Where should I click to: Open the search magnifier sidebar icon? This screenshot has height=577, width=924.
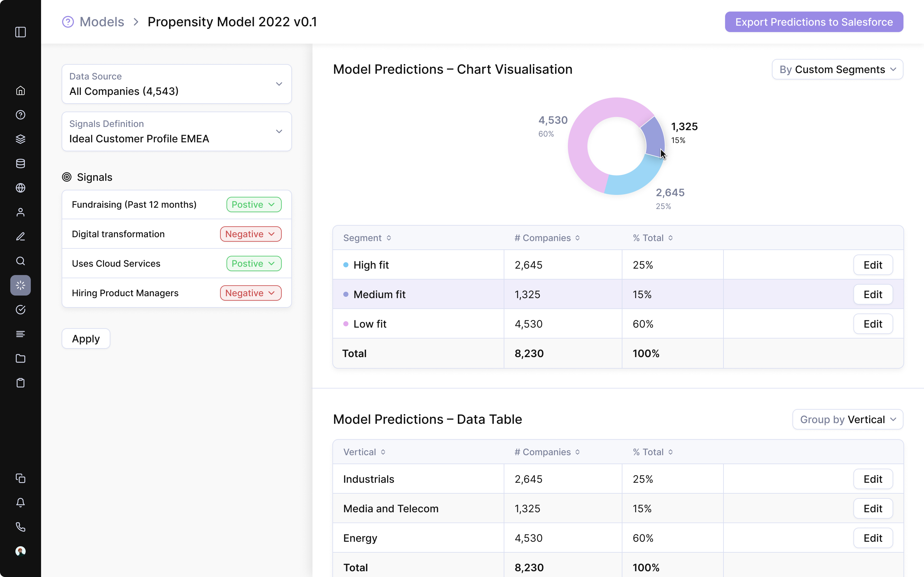21,261
